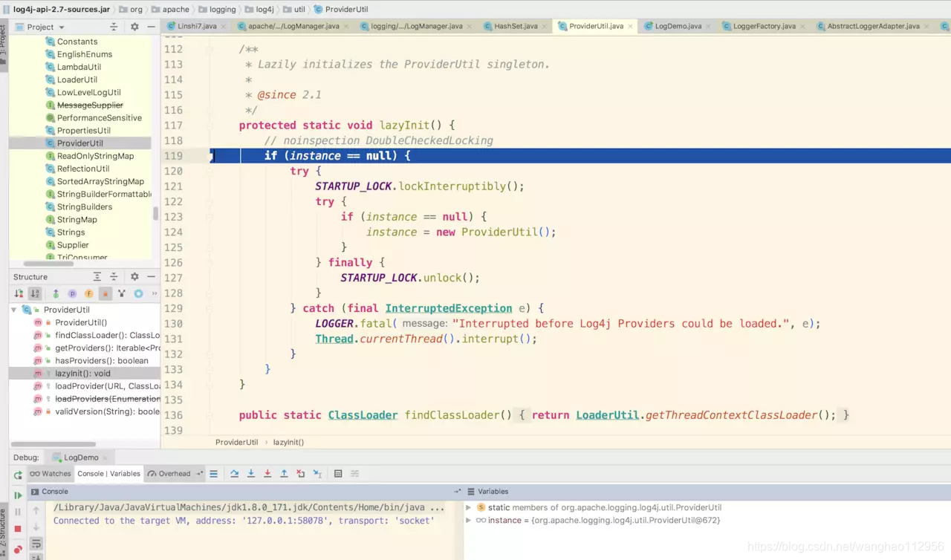Click Show Execution Point icon
Viewport: 951px width, 560px height.
(214, 474)
